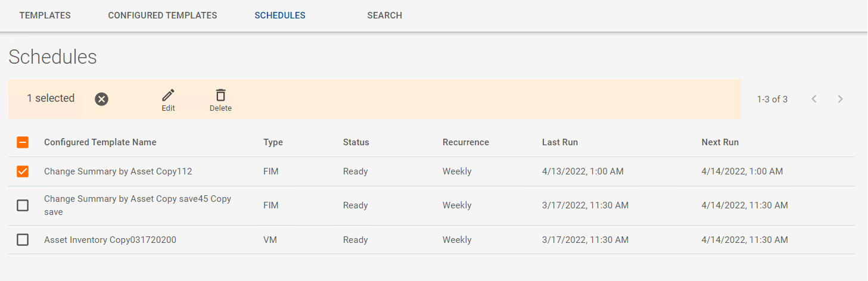Click Next Run '4/14/2022, 1:00 AM'
Viewport: 868px width, 281px height.
pyautogui.click(x=742, y=171)
